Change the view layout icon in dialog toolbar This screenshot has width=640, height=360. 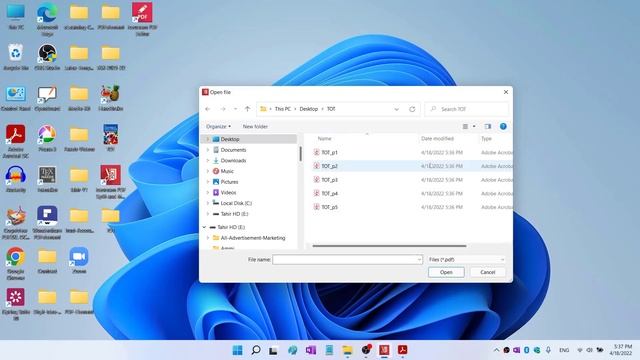(x=465, y=127)
